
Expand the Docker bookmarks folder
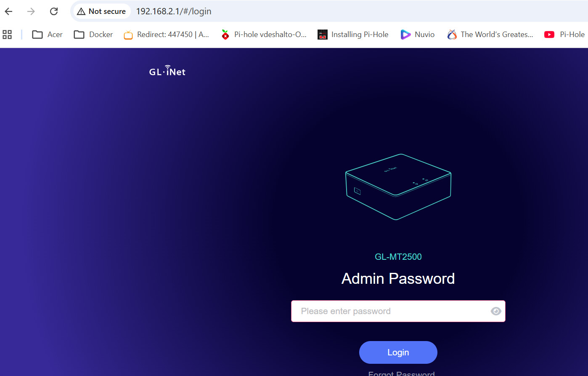point(93,35)
